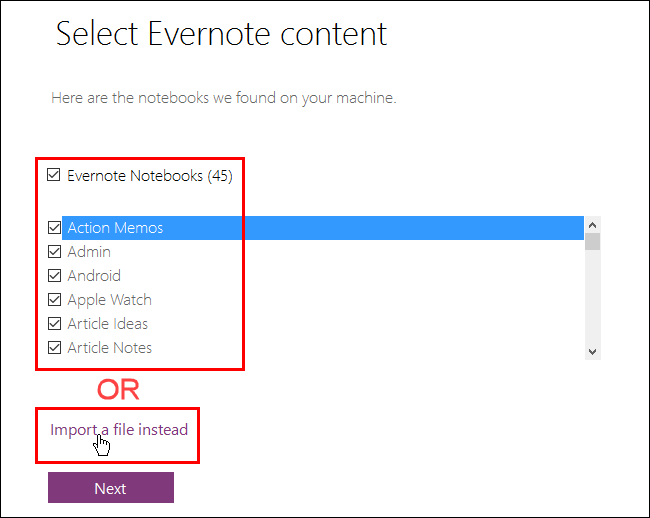Uncheck the Admin notebook checkbox
This screenshot has width=650, height=518.
click(54, 252)
